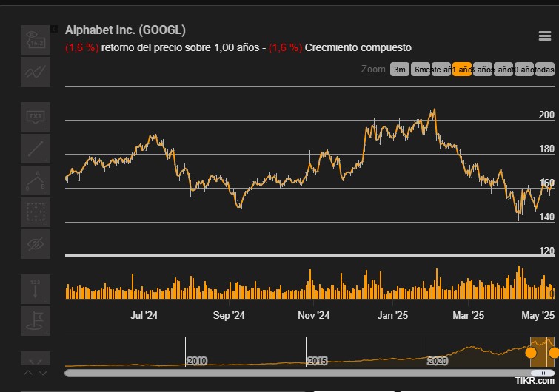Toggle annotation visibility with crossed-eye icon
Image resolution: width=559 pixels, height=392 pixels.
35,243
